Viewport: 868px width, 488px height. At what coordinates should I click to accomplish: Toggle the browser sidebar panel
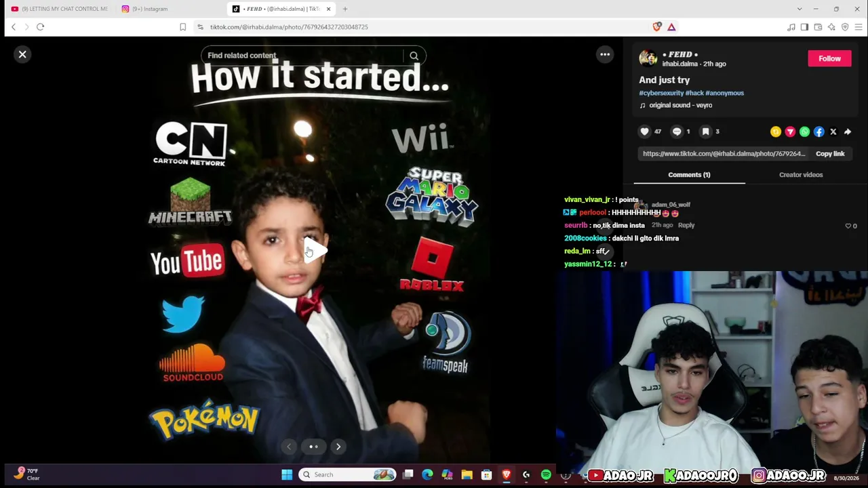point(804,26)
